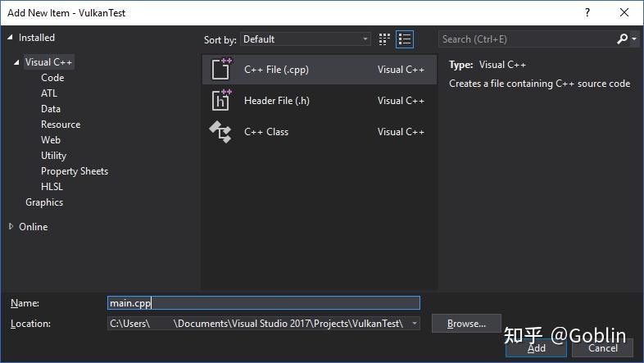Collapse the Visual C++ tree node

[16, 62]
